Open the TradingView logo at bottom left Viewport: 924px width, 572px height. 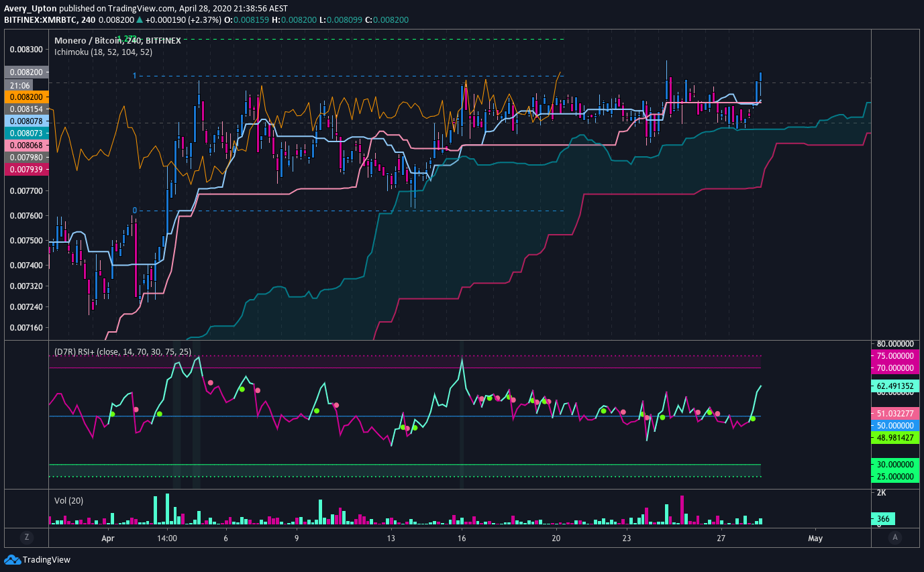38,560
